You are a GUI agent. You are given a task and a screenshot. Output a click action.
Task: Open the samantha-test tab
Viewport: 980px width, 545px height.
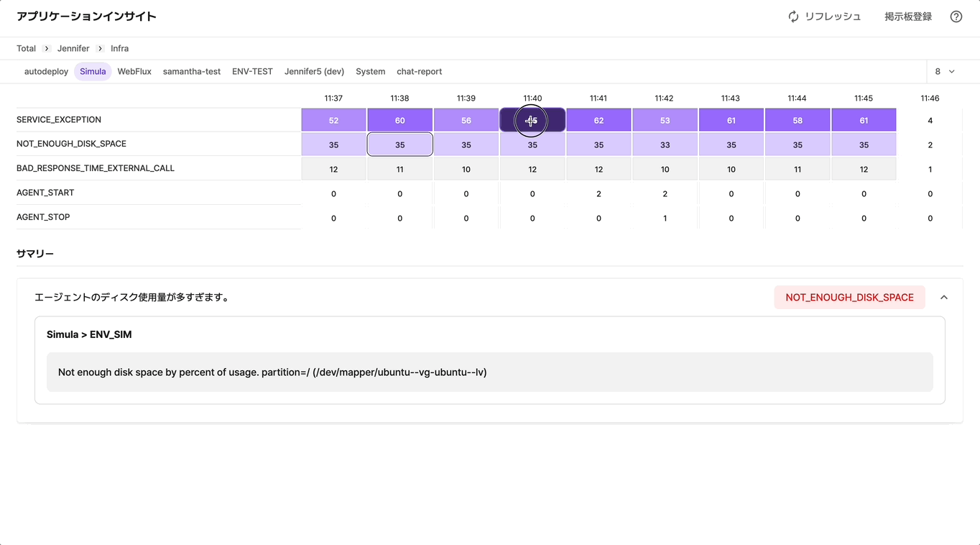[x=191, y=72]
